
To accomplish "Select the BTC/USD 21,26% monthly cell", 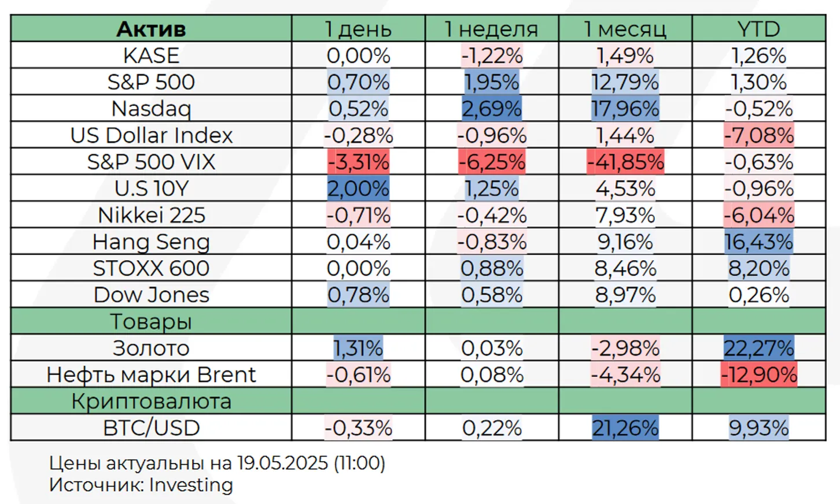I will coord(625,428).
